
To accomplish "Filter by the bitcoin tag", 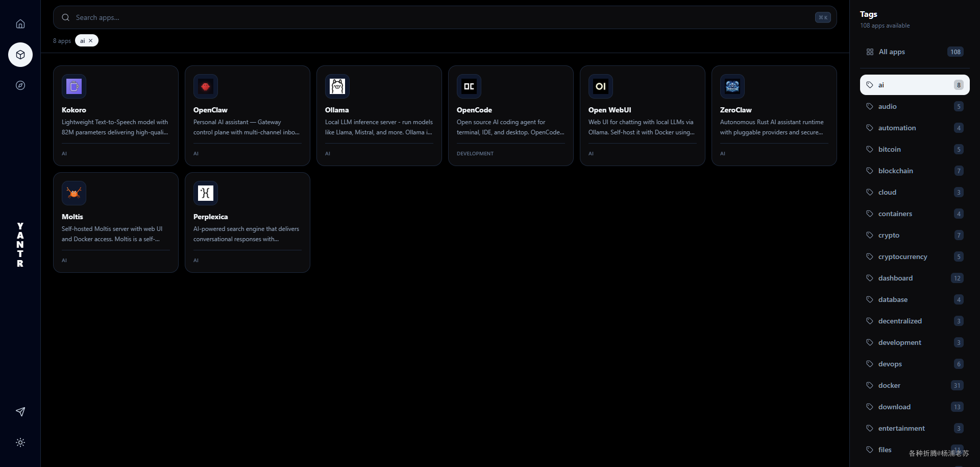I will point(915,149).
